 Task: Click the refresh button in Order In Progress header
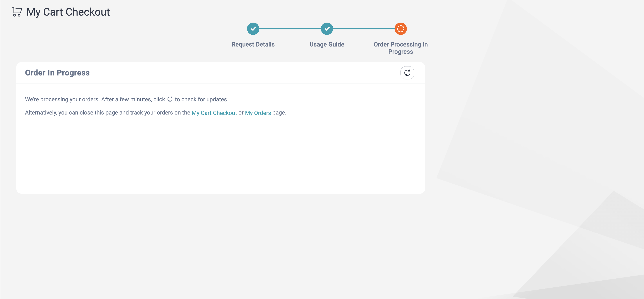[x=407, y=73]
